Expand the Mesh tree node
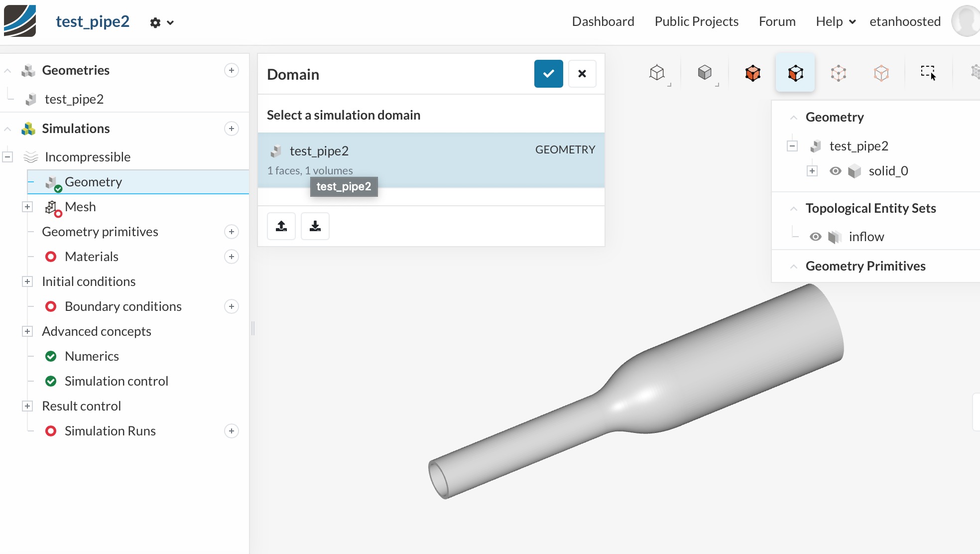This screenshot has height=554, width=980. [x=27, y=207]
